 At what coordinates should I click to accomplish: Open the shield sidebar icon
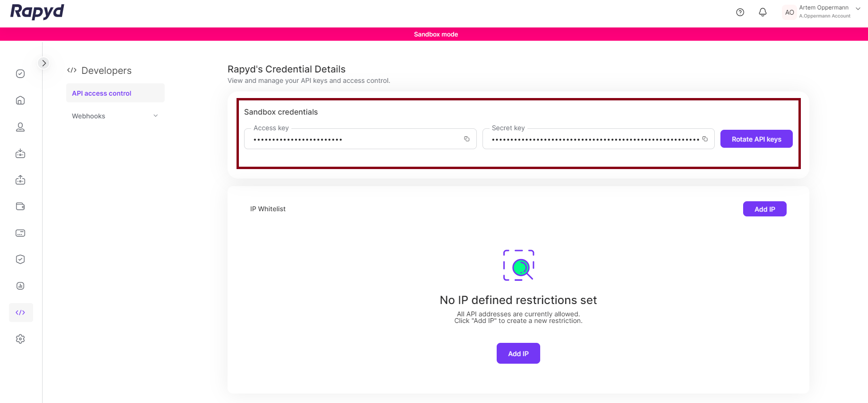tap(20, 260)
